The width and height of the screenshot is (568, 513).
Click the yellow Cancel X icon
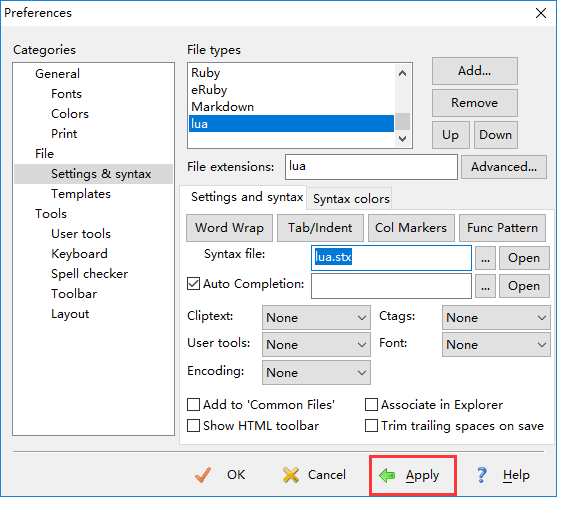[291, 475]
